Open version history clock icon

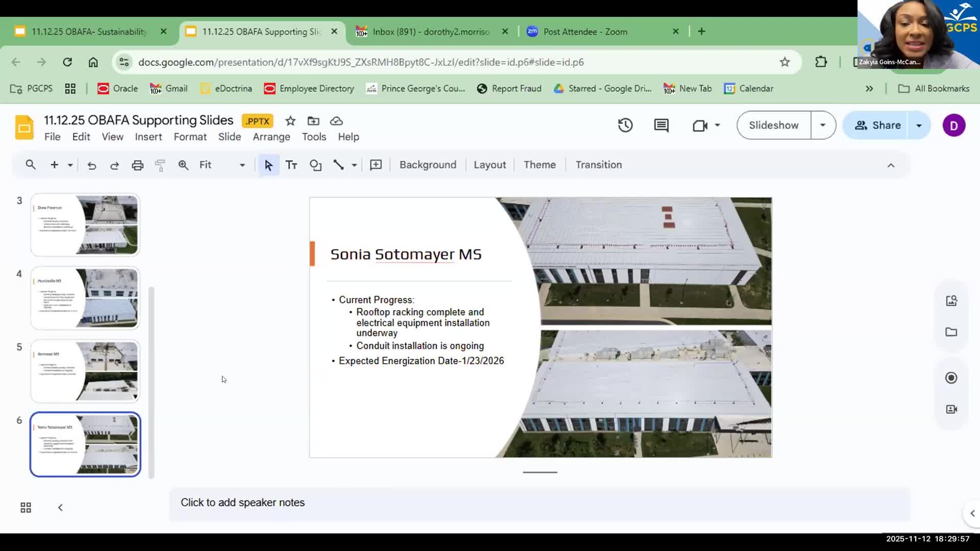(625, 125)
